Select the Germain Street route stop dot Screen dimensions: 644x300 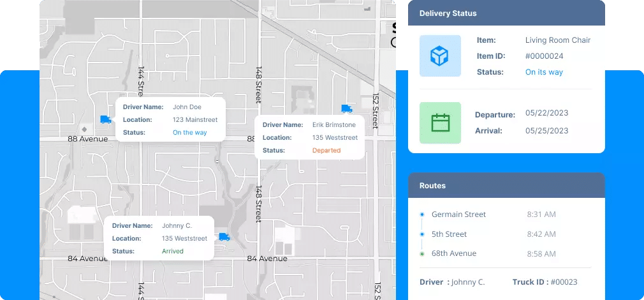tap(422, 214)
